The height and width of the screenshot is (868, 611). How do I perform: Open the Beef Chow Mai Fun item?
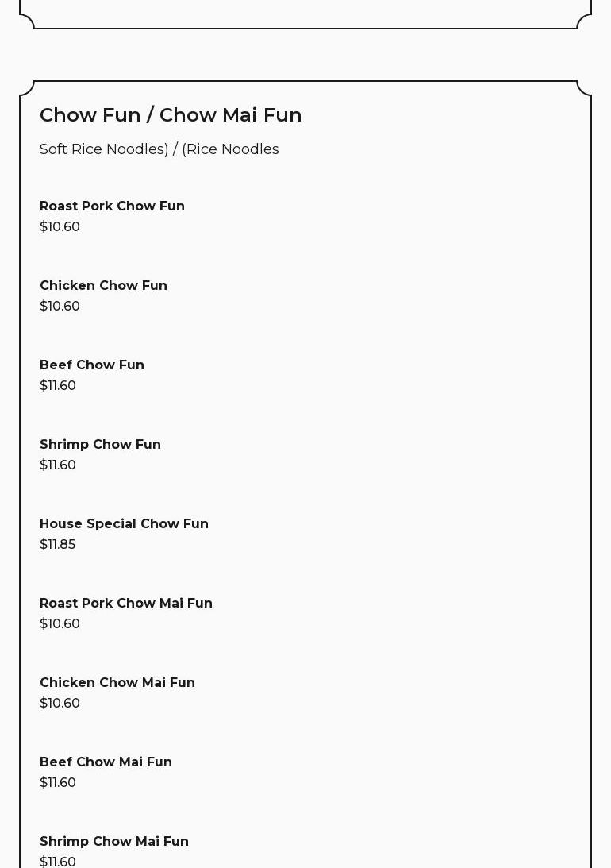coord(106,762)
